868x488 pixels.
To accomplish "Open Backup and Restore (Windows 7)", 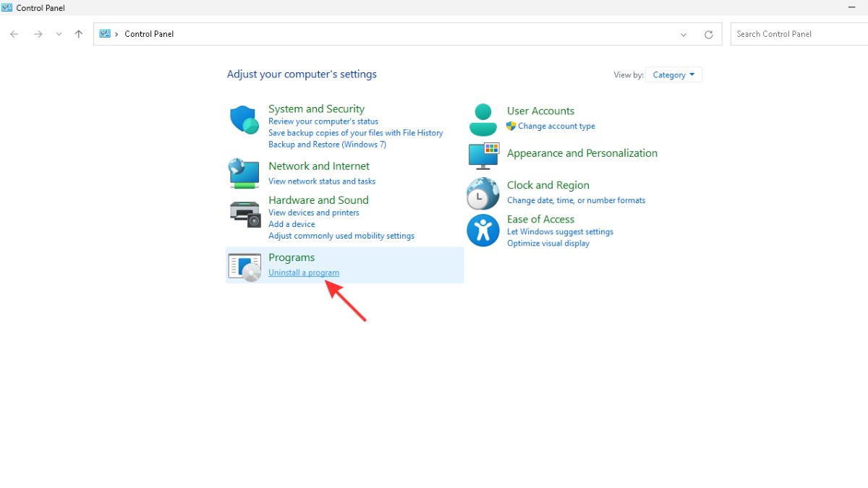I will point(327,145).
